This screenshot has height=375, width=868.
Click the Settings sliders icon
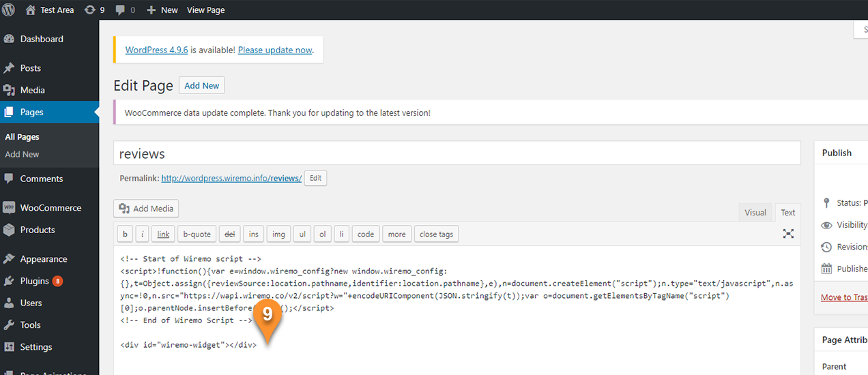9,347
